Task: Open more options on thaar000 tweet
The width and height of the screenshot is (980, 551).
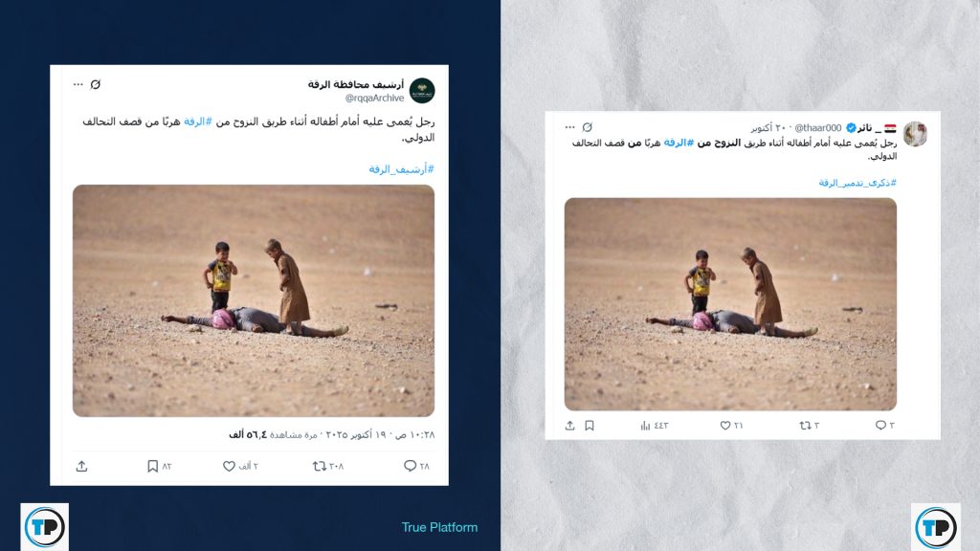Action: tap(570, 127)
